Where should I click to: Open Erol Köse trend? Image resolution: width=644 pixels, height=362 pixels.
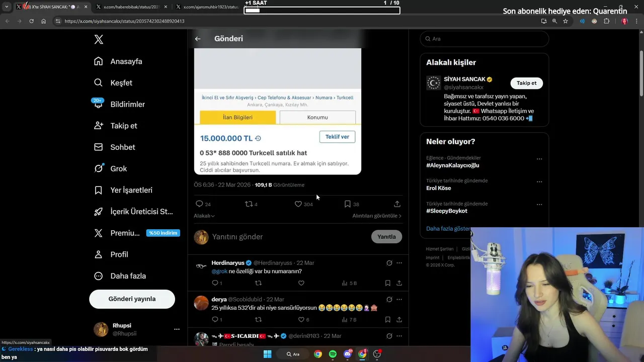pyautogui.click(x=438, y=188)
